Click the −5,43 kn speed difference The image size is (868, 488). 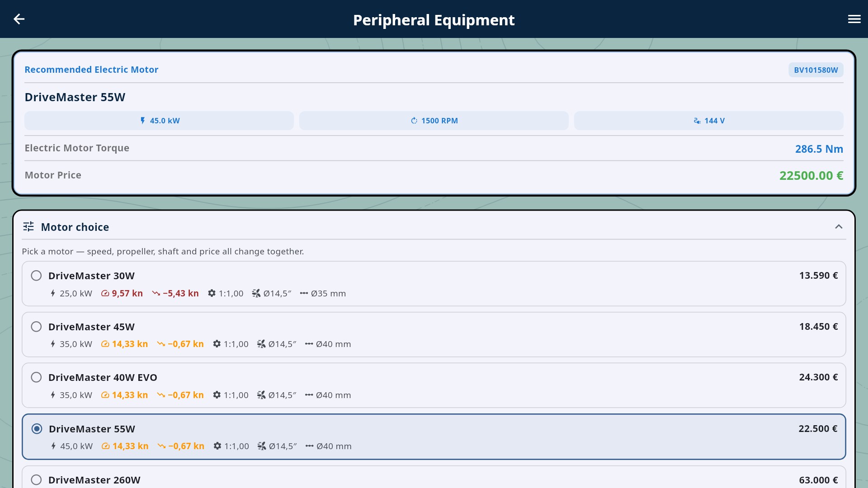click(x=181, y=293)
